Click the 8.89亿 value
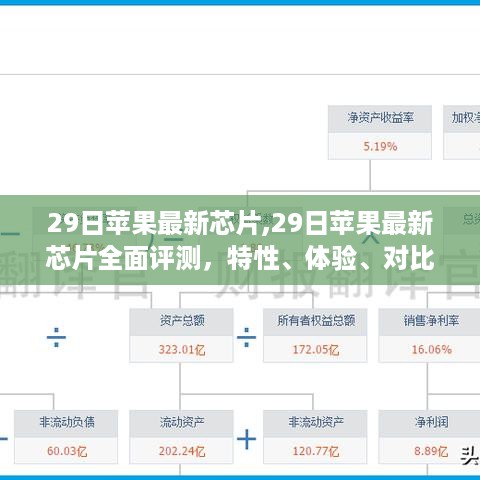Image resolution: width=480 pixels, height=480 pixels. coord(431,451)
